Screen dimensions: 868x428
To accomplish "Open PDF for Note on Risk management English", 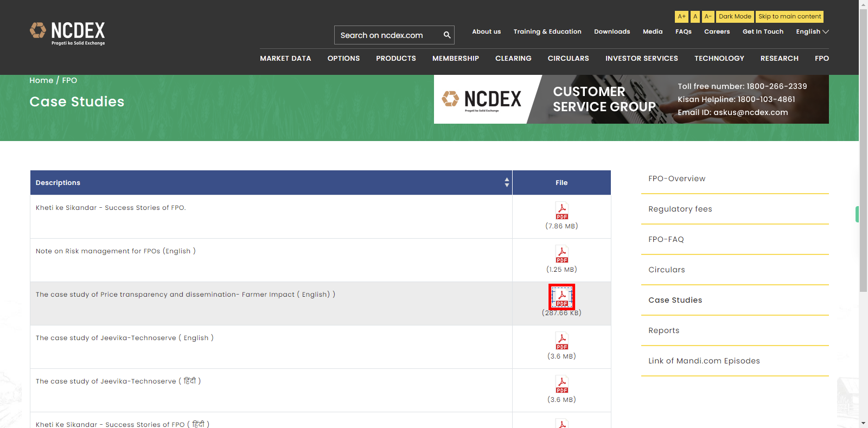I will point(561,254).
